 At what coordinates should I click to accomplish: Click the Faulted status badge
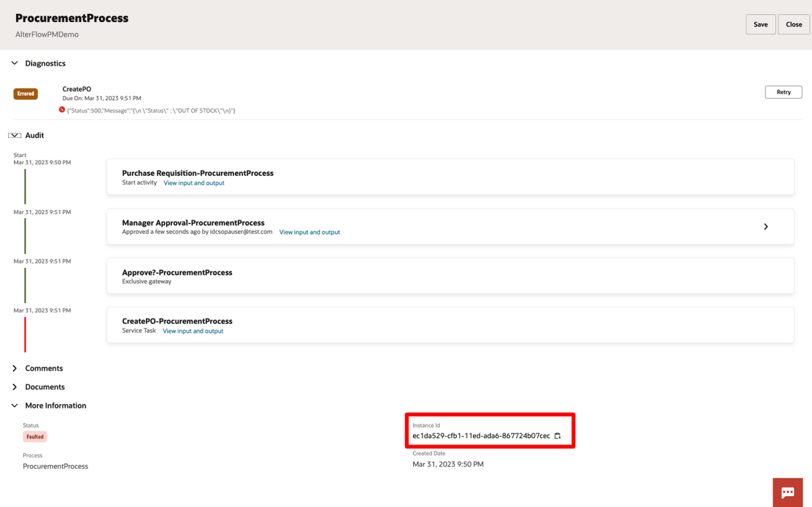34,436
